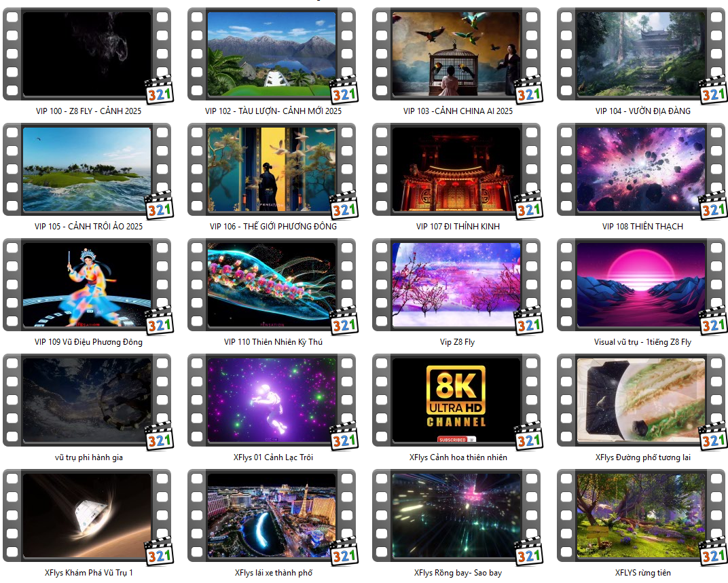This screenshot has height=583, width=728.
Task: Click the VIP 108 THIÊN THẠCH video icon
Action: click(641, 170)
